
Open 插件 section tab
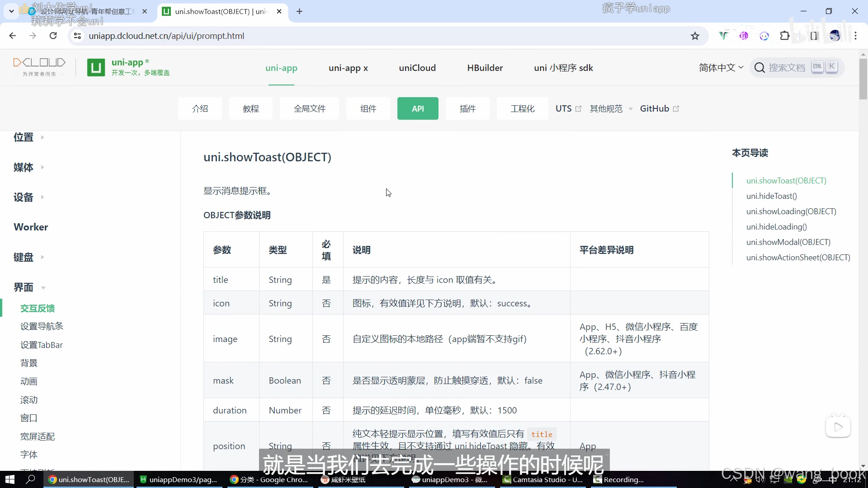point(468,108)
